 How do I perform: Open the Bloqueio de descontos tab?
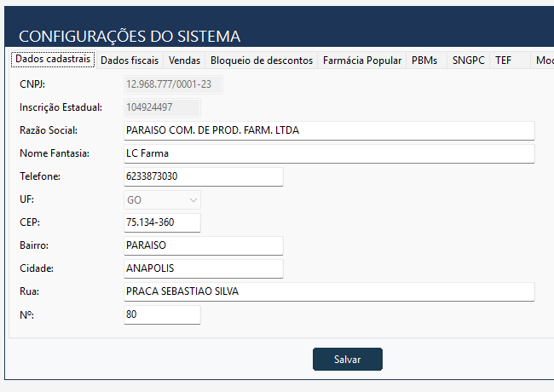(262, 61)
